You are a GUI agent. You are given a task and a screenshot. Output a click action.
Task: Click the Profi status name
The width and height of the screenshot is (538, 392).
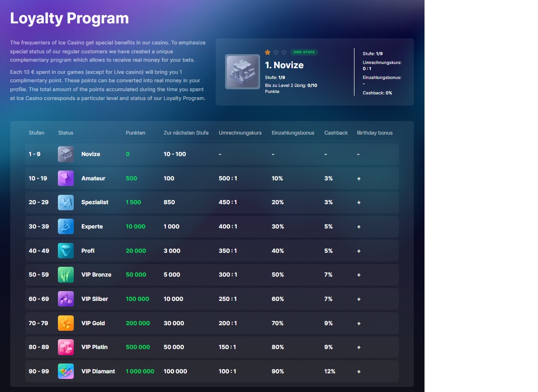coord(88,250)
